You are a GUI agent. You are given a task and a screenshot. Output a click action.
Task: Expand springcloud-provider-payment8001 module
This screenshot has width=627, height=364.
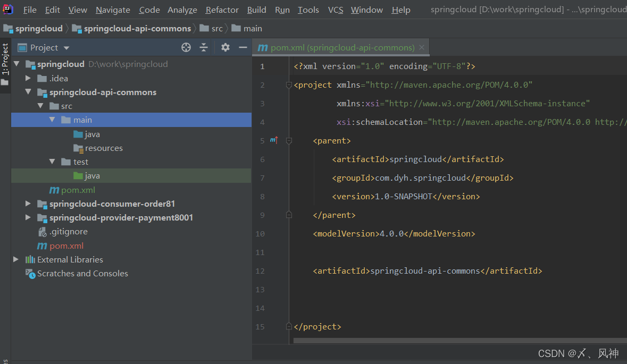click(28, 217)
